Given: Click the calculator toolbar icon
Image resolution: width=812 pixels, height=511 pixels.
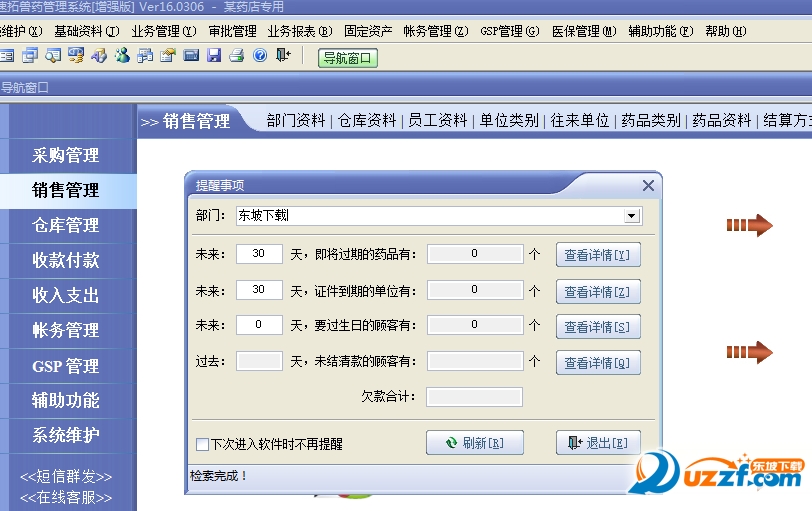Looking at the screenshot, I should tap(191, 55).
